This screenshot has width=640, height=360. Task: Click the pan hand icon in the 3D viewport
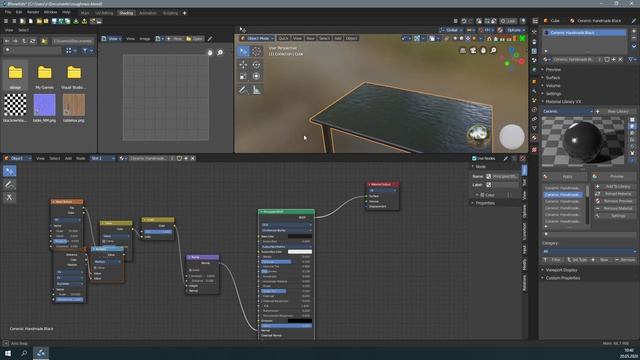483,50
